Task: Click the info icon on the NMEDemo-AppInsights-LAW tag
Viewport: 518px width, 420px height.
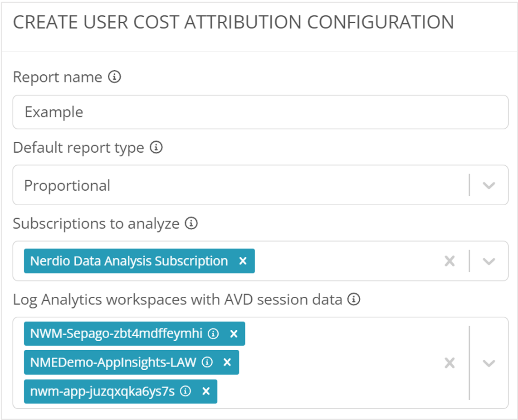Action: 207,362
